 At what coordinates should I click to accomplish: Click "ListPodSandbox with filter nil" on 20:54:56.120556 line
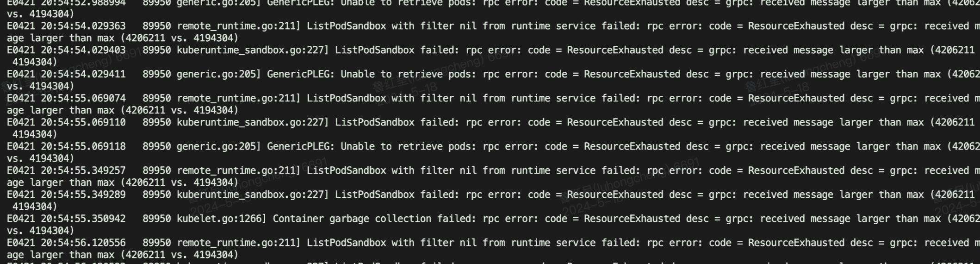coord(392,243)
